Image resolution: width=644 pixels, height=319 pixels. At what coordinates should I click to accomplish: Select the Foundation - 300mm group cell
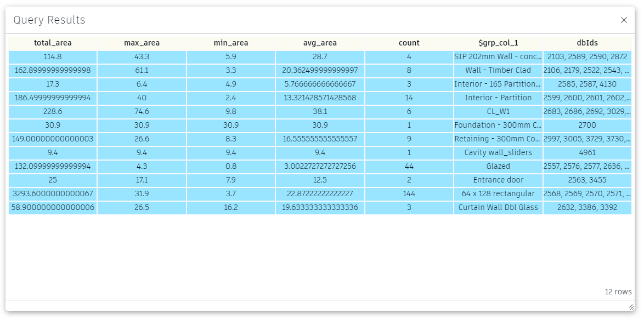point(498,125)
